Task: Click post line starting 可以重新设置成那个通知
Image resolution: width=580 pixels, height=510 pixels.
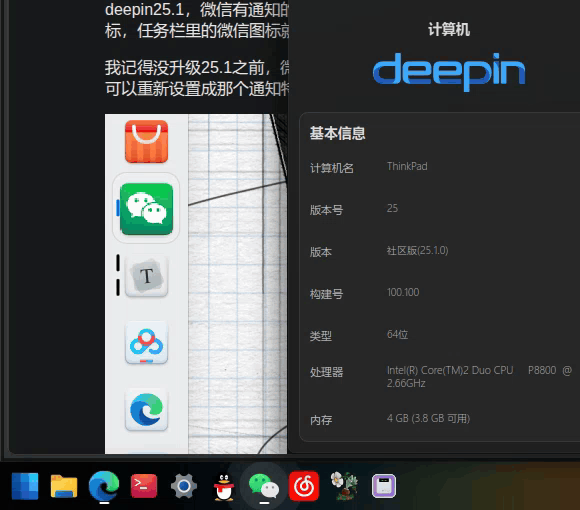Action: coord(196,89)
